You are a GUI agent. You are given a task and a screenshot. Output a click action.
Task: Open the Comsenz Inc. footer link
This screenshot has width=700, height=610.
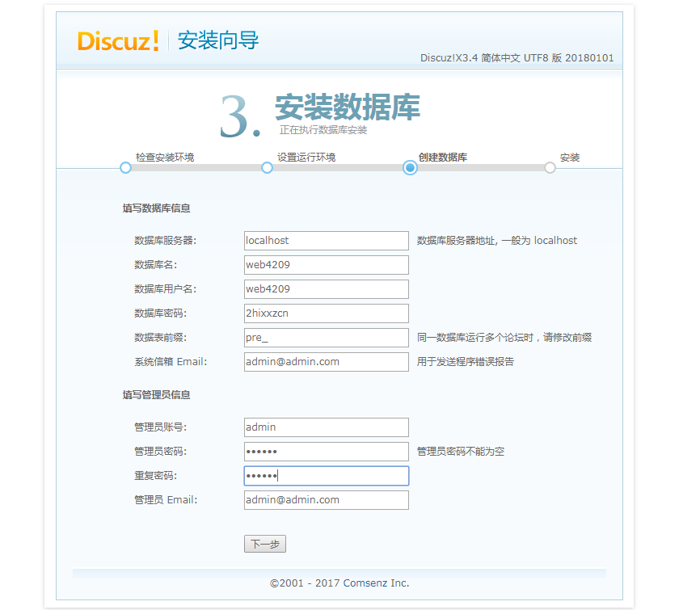376,583
